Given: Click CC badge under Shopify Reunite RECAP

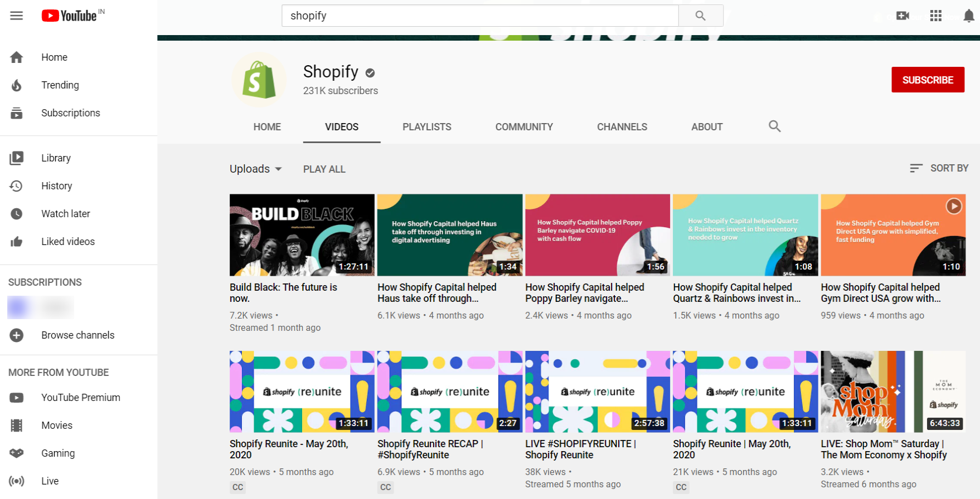Looking at the screenshot, I should click(386, 487).
